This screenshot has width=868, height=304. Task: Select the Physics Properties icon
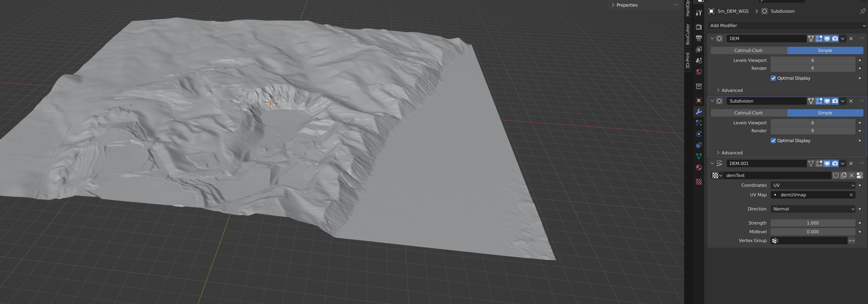click(699, 134)
